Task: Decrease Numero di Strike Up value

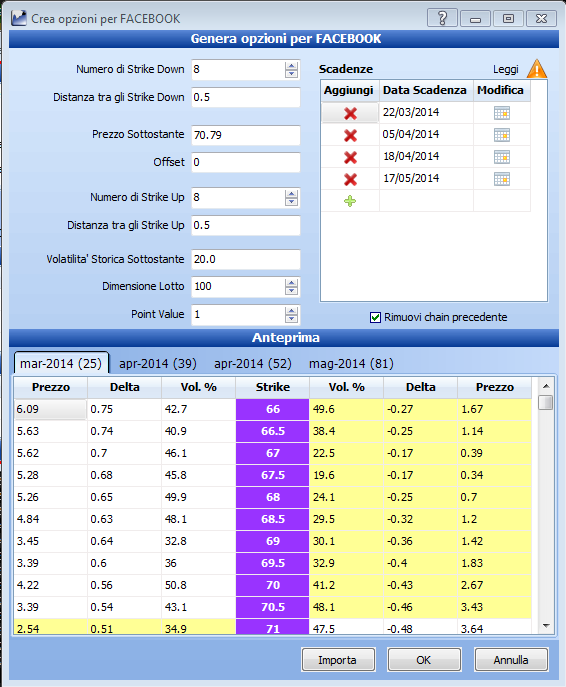Action: tap(291, 202)
